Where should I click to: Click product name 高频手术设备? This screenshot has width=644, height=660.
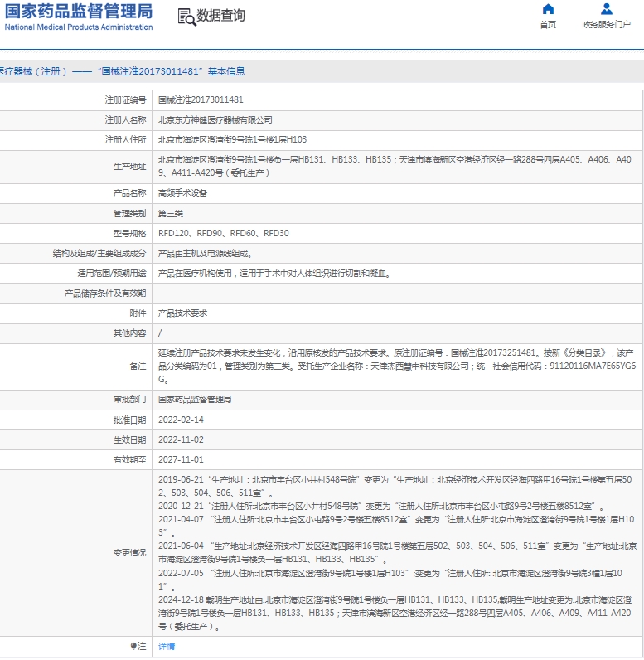click(x=182, y=193)
